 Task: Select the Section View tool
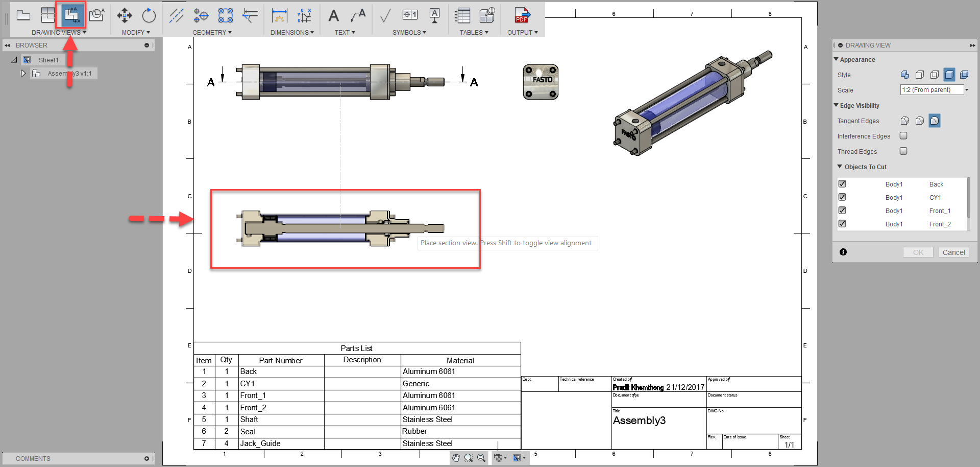tap(71, 15)
